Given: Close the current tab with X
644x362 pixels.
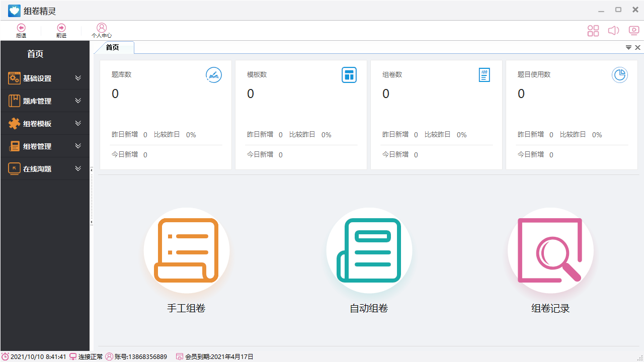Looking at the screenshot, I should point(637,47).
